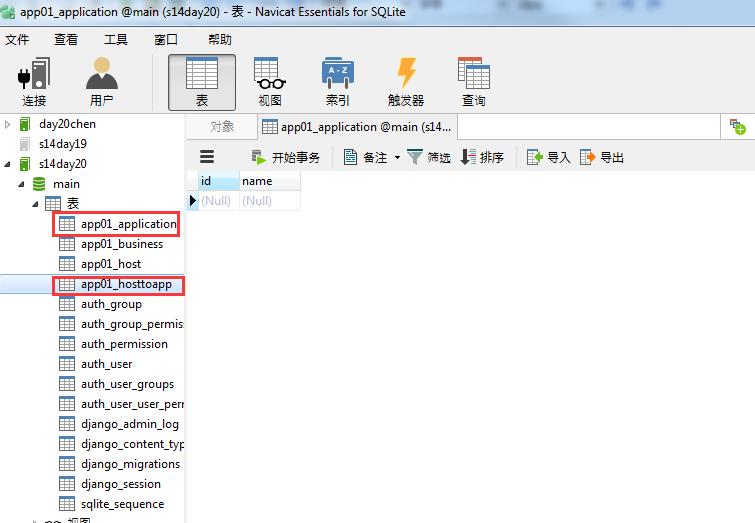Open the 用户 user tool
The width and height of the screenshot is (755, 523).
coord(102,82)
